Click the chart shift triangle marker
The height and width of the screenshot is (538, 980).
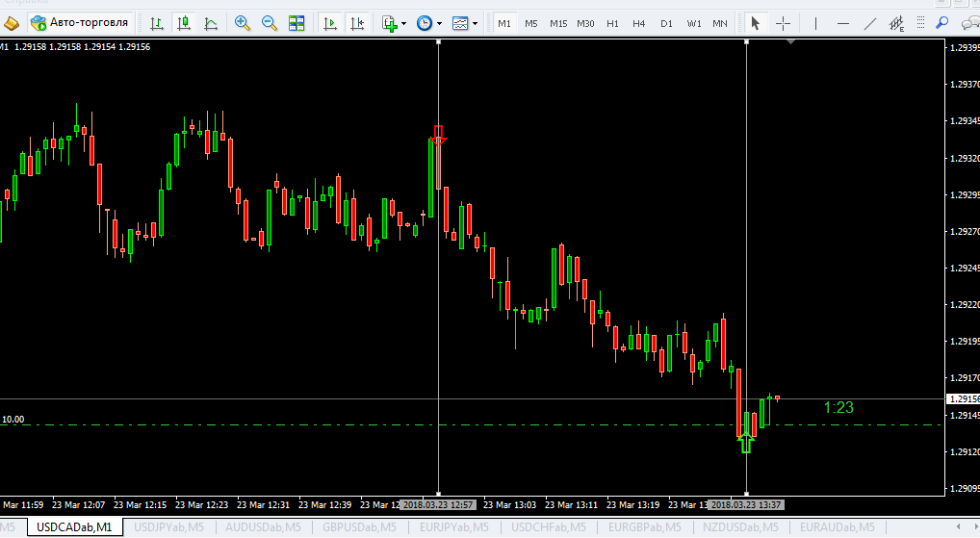pos(790,41)
